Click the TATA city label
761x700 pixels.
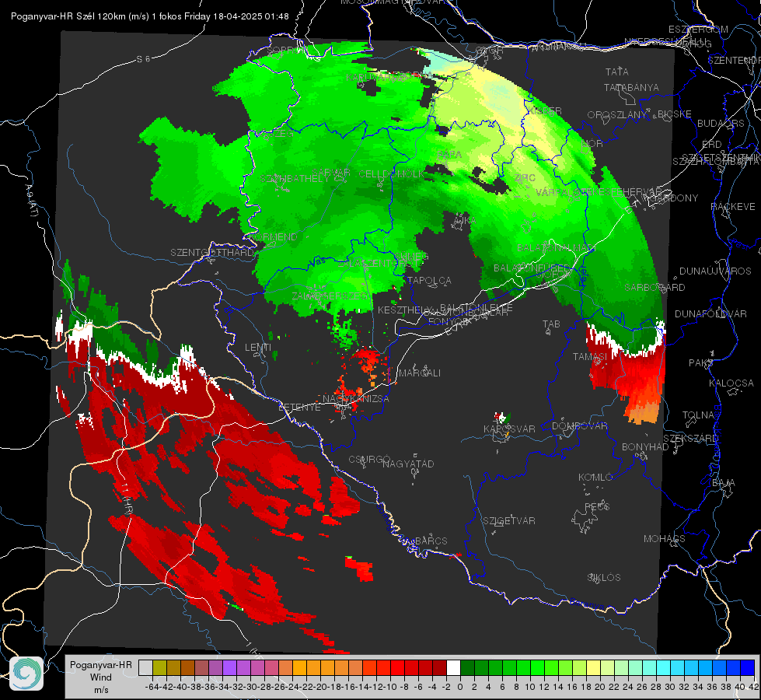click(617, 72)
